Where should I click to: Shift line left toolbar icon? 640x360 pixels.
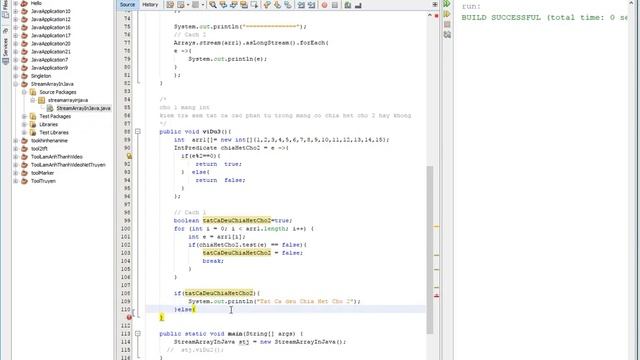point(301,5)
